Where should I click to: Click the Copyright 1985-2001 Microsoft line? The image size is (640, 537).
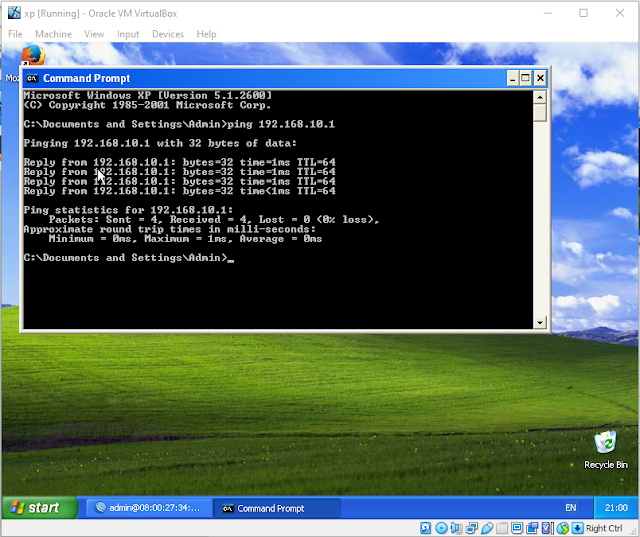[147, 105]
